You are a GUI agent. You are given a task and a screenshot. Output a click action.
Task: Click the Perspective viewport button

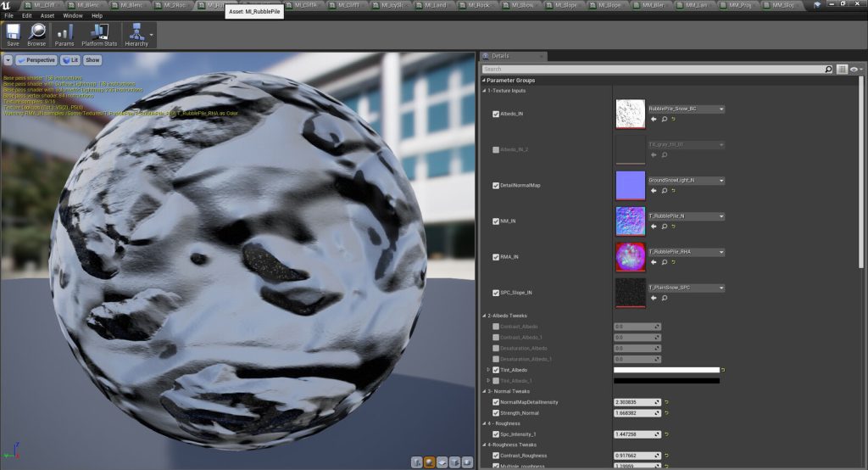click(36, 60)
